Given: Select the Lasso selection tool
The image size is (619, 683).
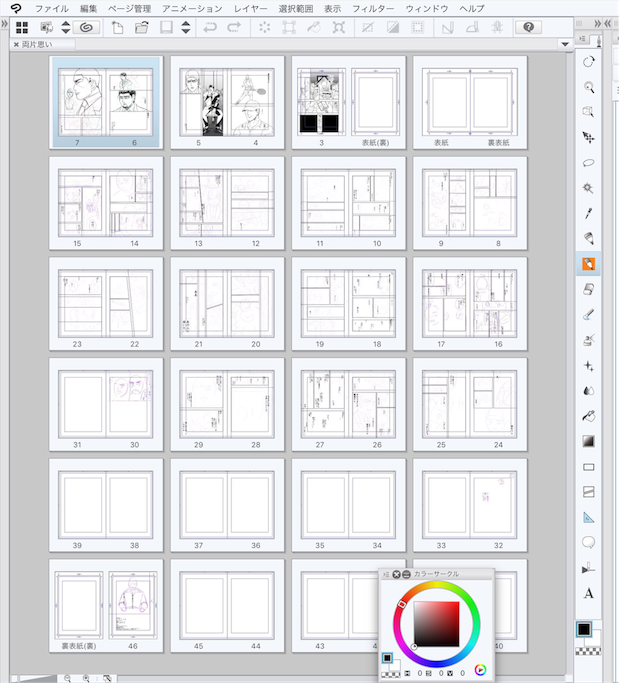Looking at the screenshot, I should [x=588, y=163].
